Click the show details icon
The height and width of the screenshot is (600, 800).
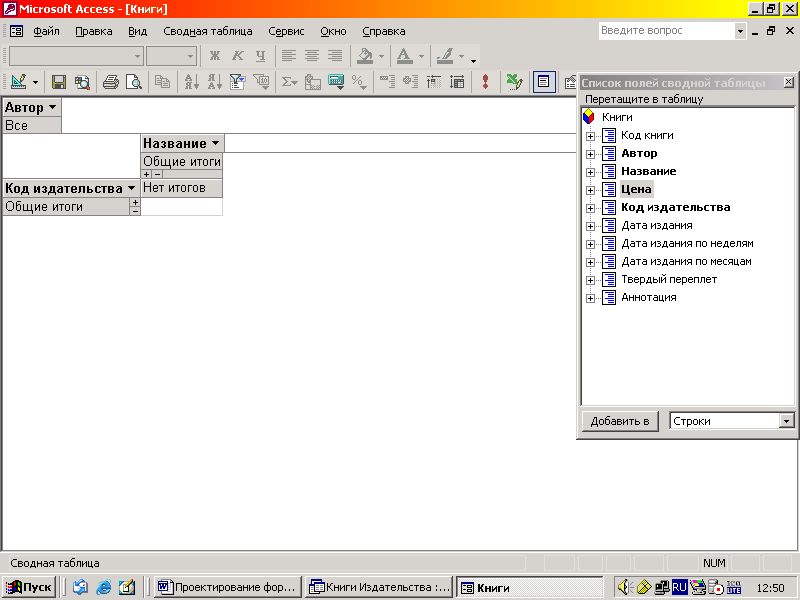457,82
